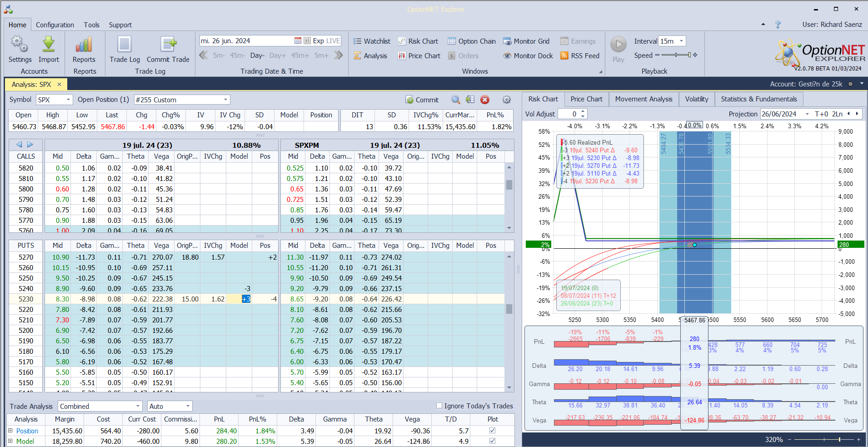Open Reports bar chart icon
Viewport: 868px width, 447px height.
(84, 45)
